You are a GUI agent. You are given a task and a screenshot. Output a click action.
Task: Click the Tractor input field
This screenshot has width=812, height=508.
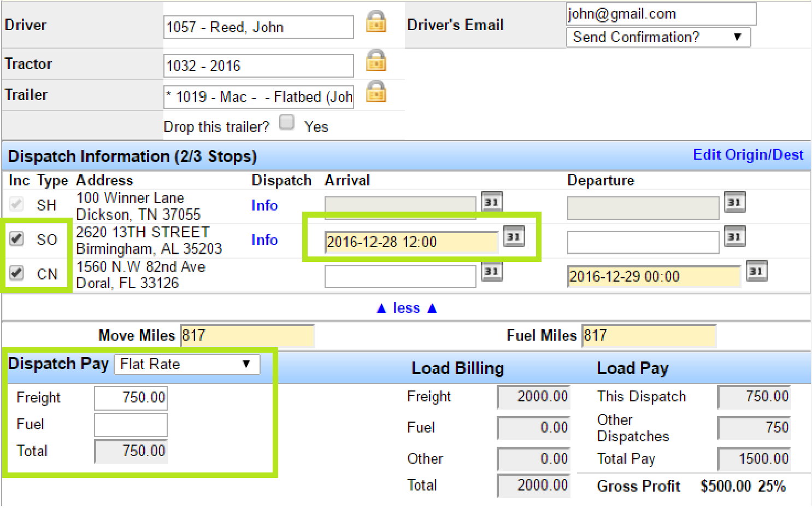(x=258, y=66)
